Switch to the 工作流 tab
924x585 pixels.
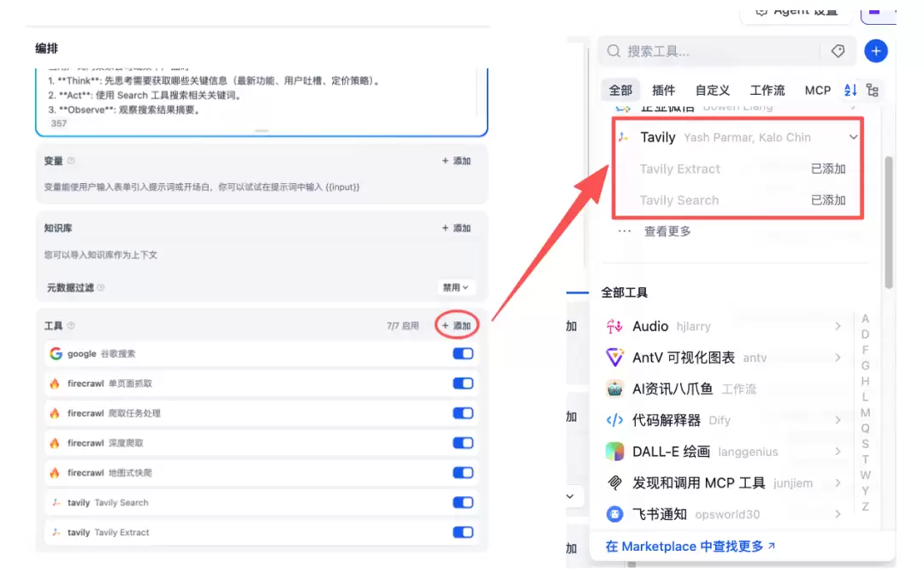(x=767, y=90)
